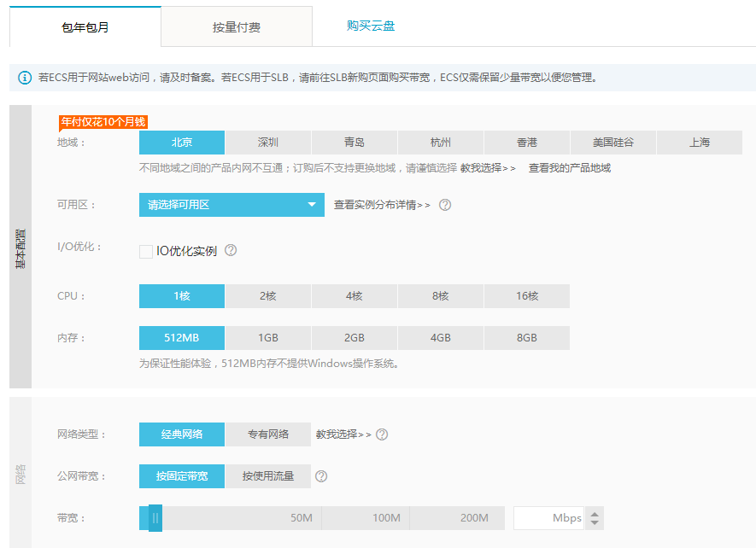This screenshot has height=548, width=756.
Task: Click the blue info icon in notice bar
Action: point(25,78)
